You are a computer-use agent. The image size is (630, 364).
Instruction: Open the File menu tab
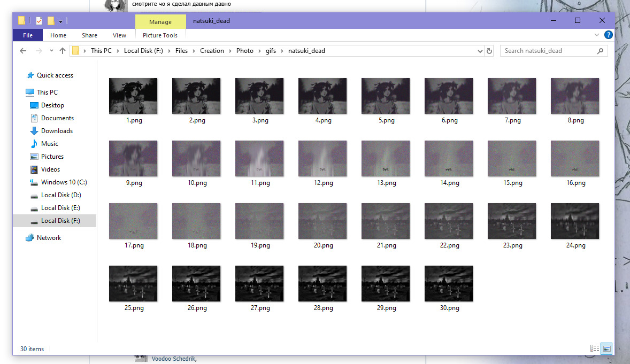(28, 35)
